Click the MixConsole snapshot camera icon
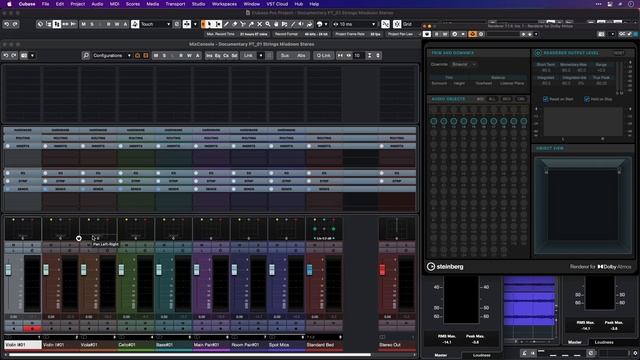Image resolution: width=640 pixels, height=360 pixels. [x=24, y=56]
